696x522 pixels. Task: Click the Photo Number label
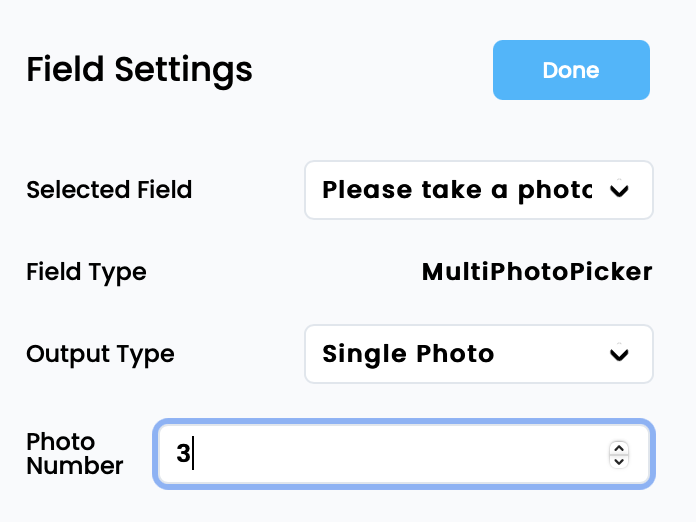tap(75, 454)
